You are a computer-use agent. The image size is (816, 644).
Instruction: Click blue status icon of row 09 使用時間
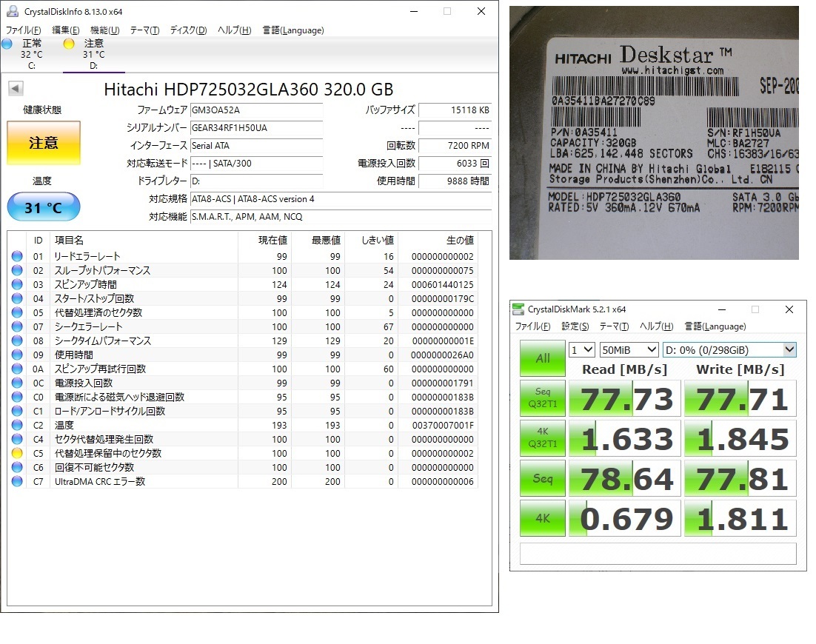click(17, 355)
